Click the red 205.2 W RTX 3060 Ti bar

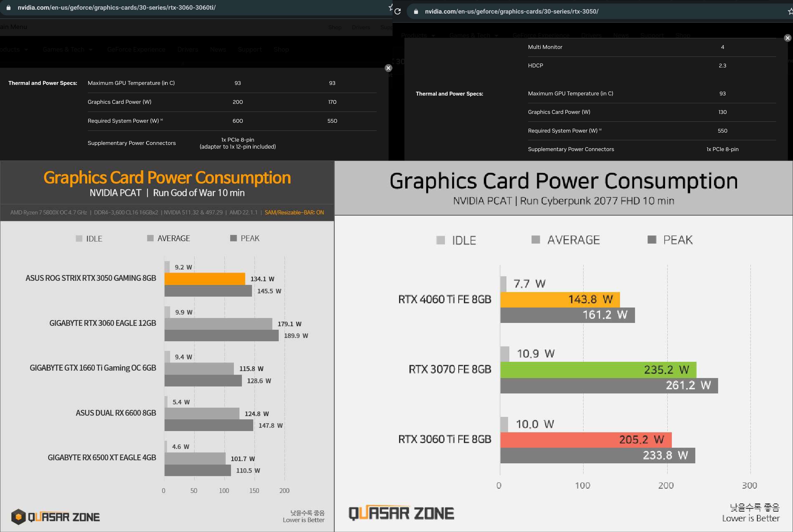coord(586,440)
